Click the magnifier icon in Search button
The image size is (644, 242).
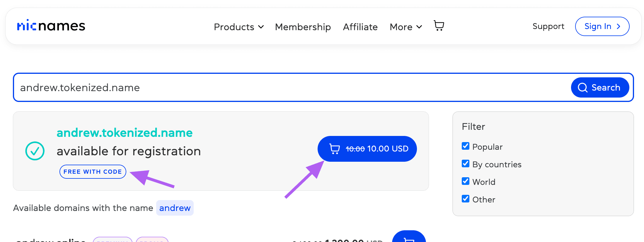coord(582,88)
